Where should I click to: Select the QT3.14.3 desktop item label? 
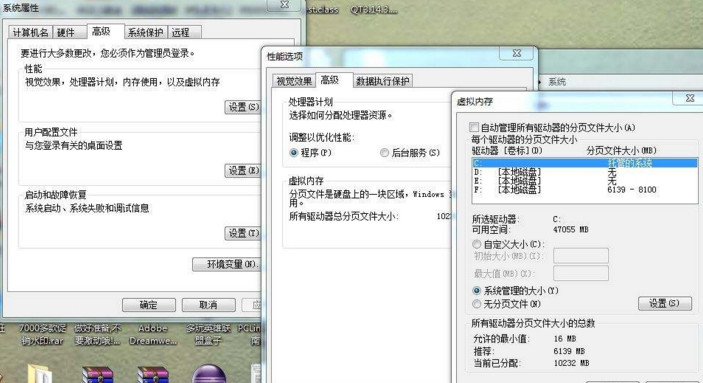(373, 9)
